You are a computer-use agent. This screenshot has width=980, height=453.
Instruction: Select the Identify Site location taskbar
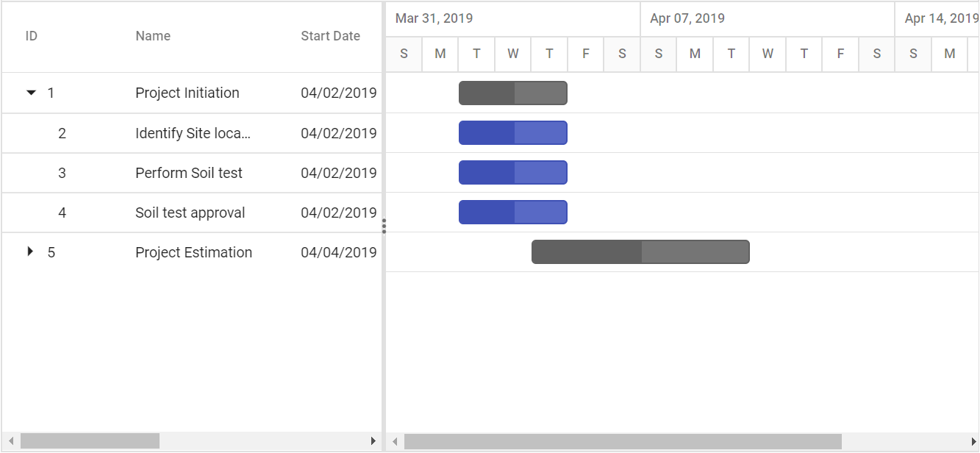point(513,133)
